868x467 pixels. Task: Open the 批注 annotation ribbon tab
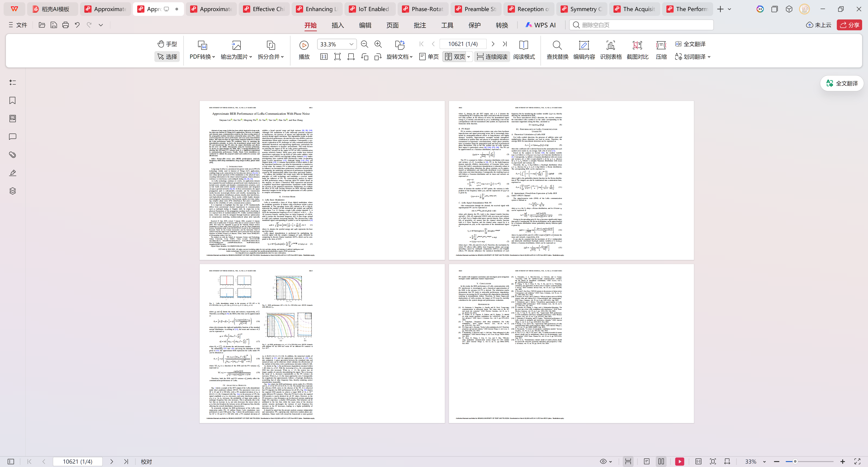(x=420, y=25)
